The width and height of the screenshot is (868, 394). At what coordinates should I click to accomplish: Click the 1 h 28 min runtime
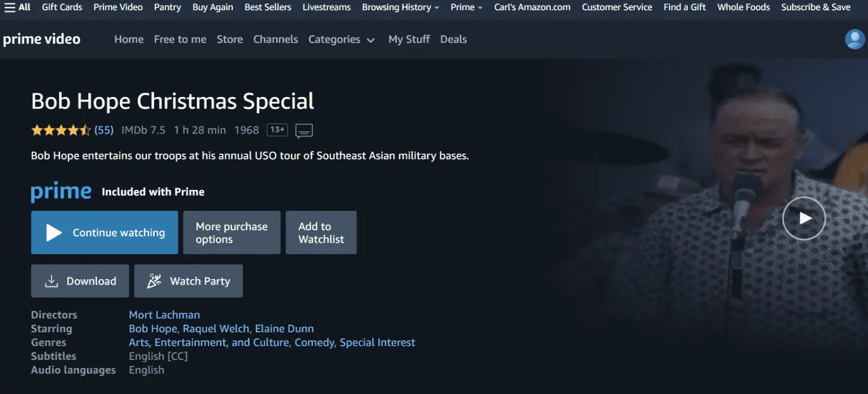pos(200,130)
